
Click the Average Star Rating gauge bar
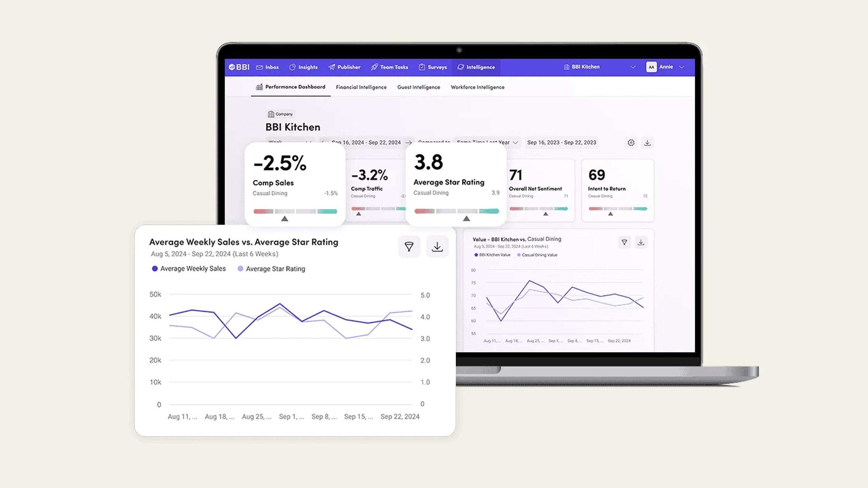tap(456, 211)
